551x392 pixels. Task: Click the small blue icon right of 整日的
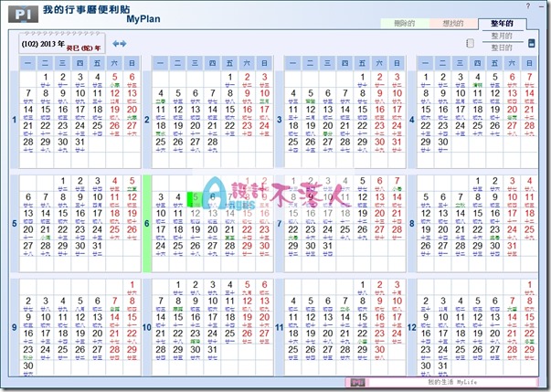(x=535, y=41)
